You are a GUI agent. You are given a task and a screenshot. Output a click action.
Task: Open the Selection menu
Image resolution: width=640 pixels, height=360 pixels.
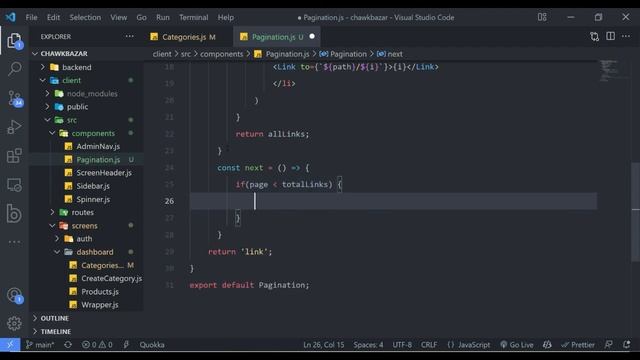[x=85, y=18]
